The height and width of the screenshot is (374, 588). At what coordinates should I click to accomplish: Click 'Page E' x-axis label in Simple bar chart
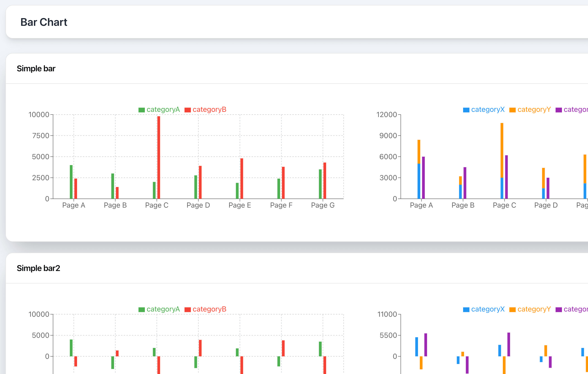tap(240, 205)
